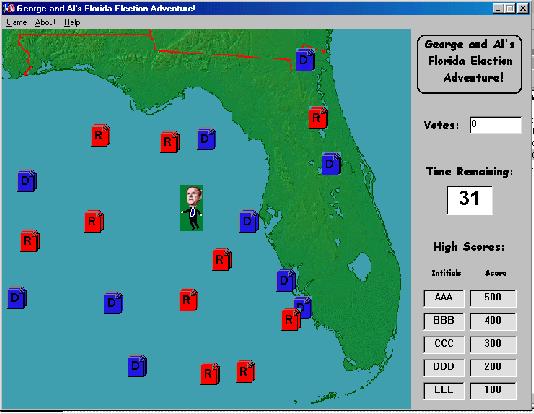Screen dimensions: 534x414
Task: Open the Help menu
Action: (x=72, y=22)
